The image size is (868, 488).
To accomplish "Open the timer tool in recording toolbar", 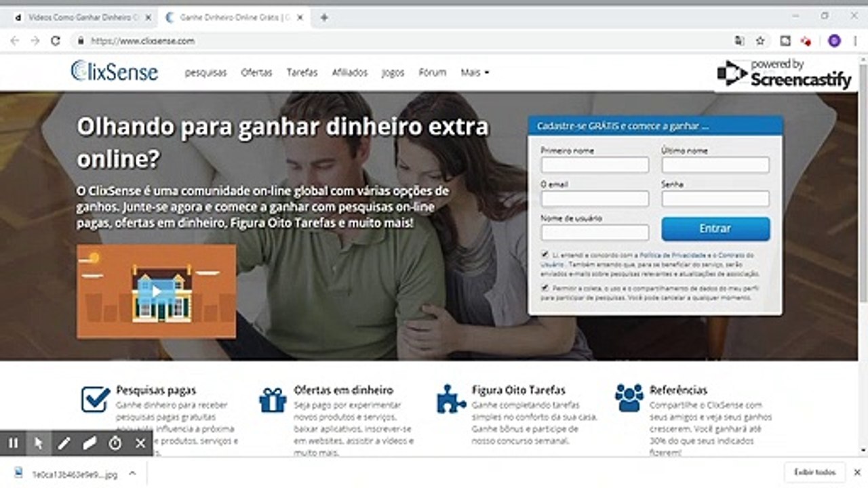I will (x=115, y=443).
